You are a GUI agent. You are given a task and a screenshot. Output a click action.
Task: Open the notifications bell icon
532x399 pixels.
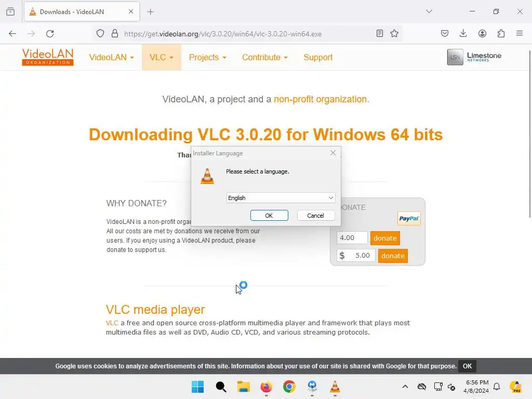click(x=497, y=387)
